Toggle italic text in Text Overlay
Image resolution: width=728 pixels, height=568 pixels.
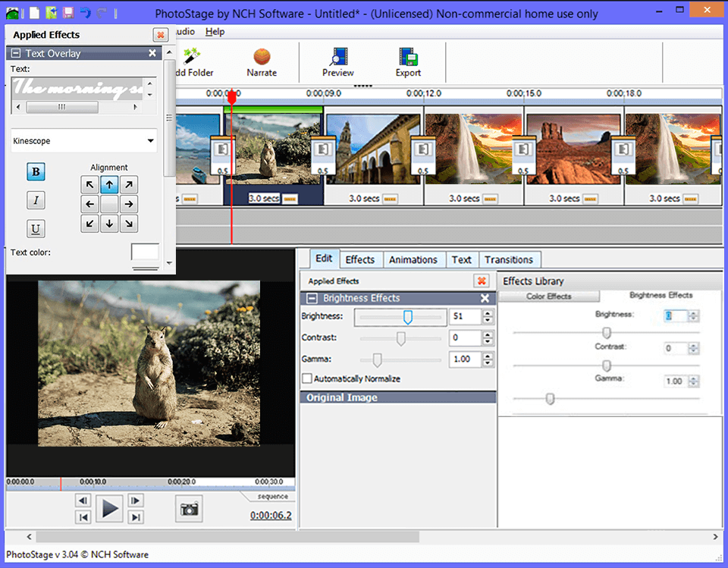click(36, 200)
